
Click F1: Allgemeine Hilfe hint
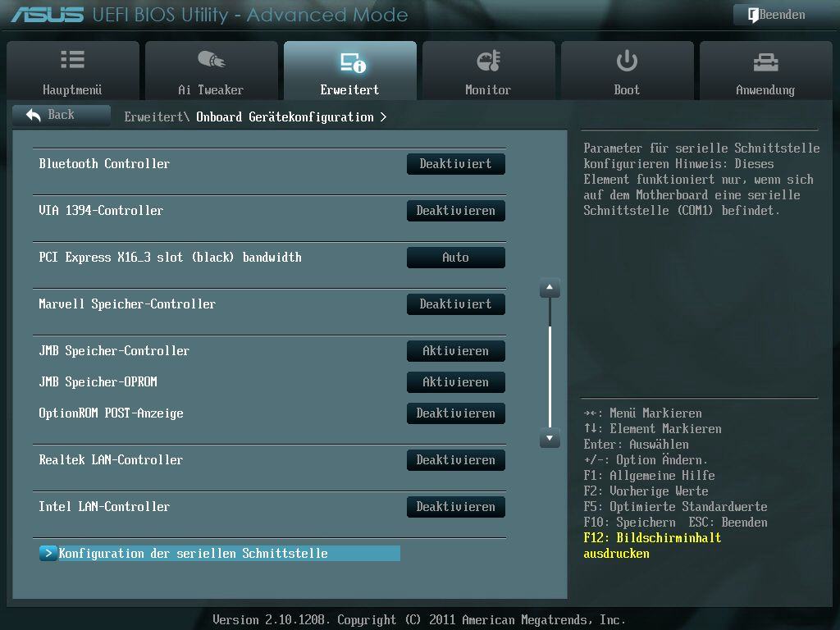point(650,476)
